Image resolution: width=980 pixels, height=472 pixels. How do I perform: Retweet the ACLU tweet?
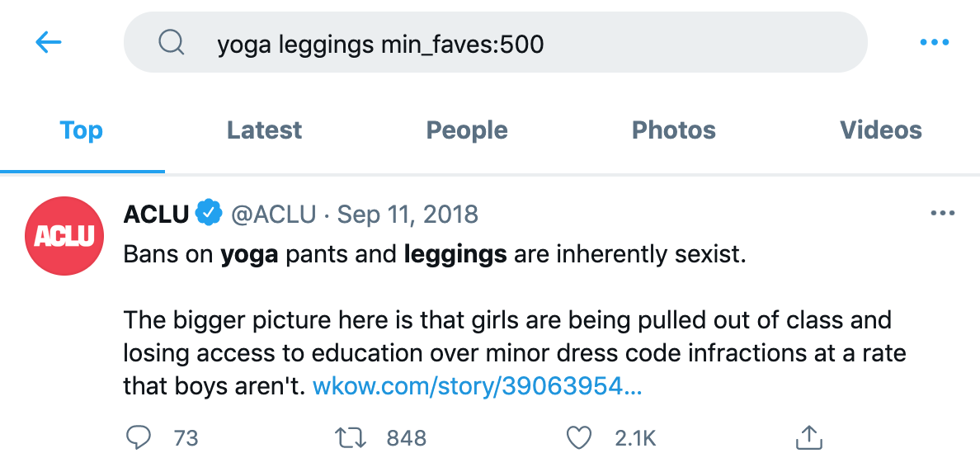(352, 437)
